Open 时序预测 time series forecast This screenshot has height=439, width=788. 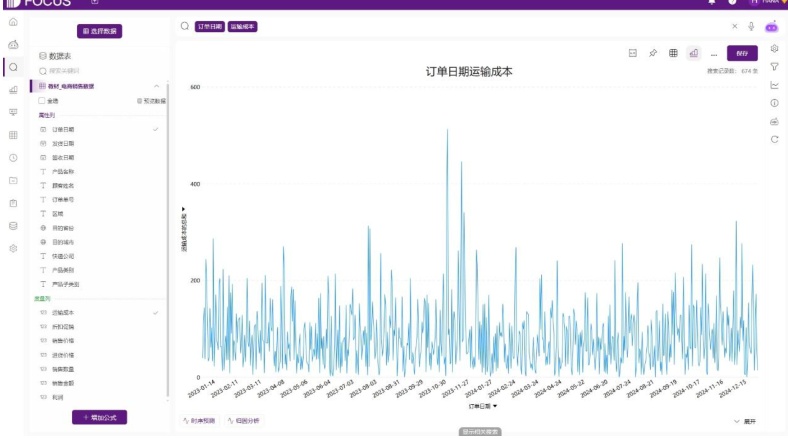pyautogui.click(x=199, y=421)
